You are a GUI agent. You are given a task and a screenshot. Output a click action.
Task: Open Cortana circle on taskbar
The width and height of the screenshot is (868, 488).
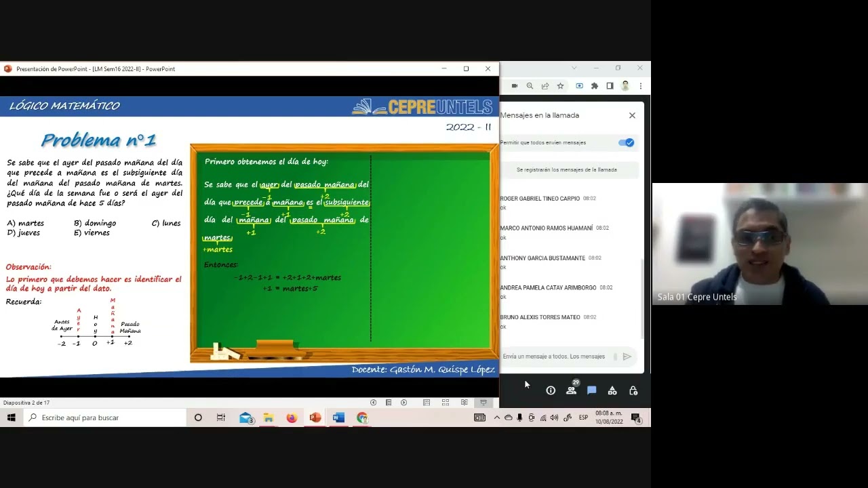(x=198, y=418)
